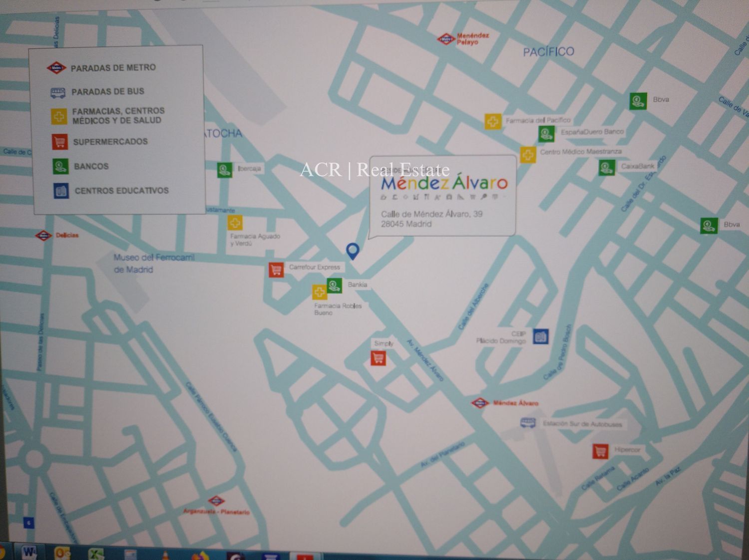Click the Av. del Planetario street label
The width and height of the screenshot is (749, 560).
442,454
